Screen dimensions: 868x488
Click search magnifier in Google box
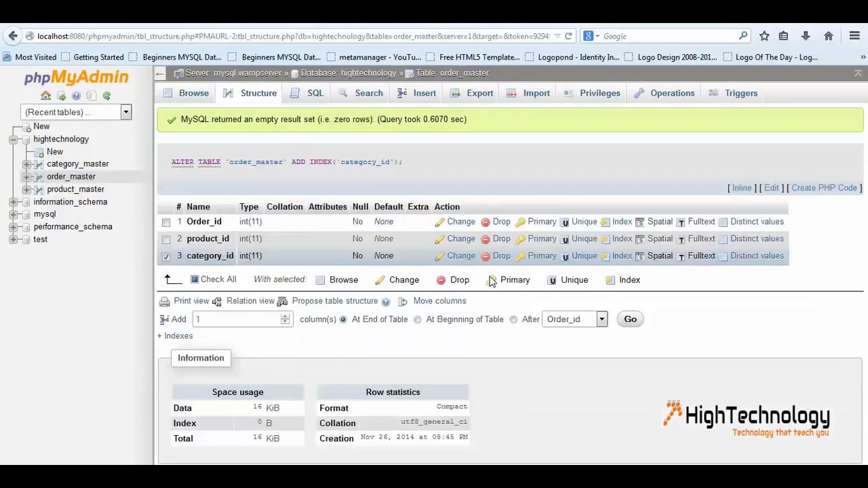tap(743, 36)
